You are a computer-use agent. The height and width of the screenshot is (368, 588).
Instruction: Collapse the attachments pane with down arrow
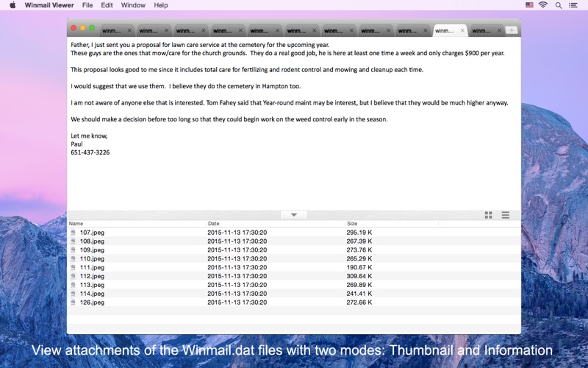tap(294, 215)
